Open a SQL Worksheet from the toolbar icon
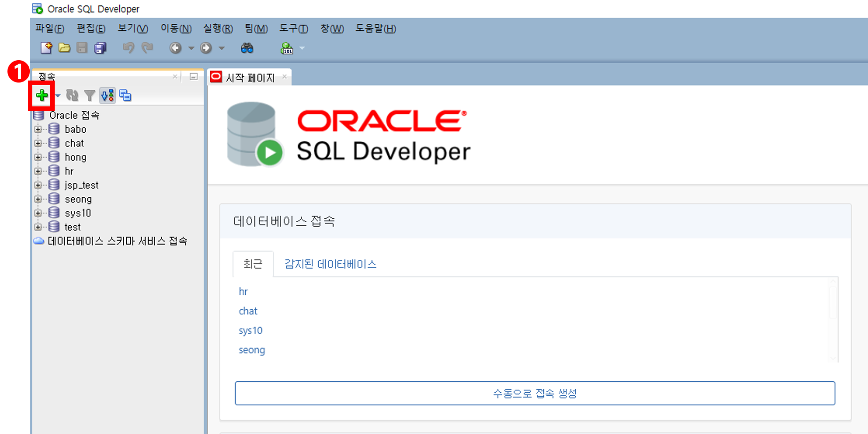 click(x=287, y=48)
